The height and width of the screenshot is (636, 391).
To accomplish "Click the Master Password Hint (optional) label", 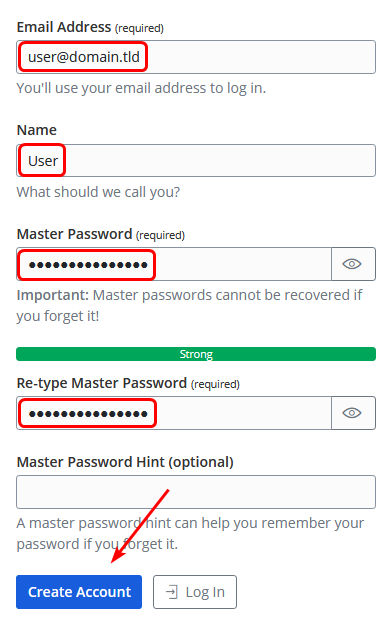I will point(125,462).
